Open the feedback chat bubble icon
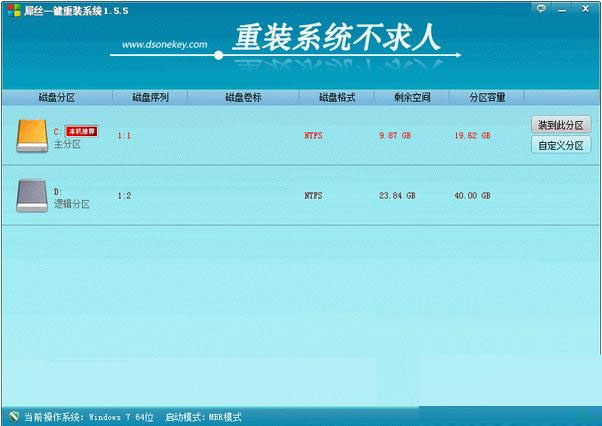The width and height of the screenshot is (602, 426). [541, 9]
